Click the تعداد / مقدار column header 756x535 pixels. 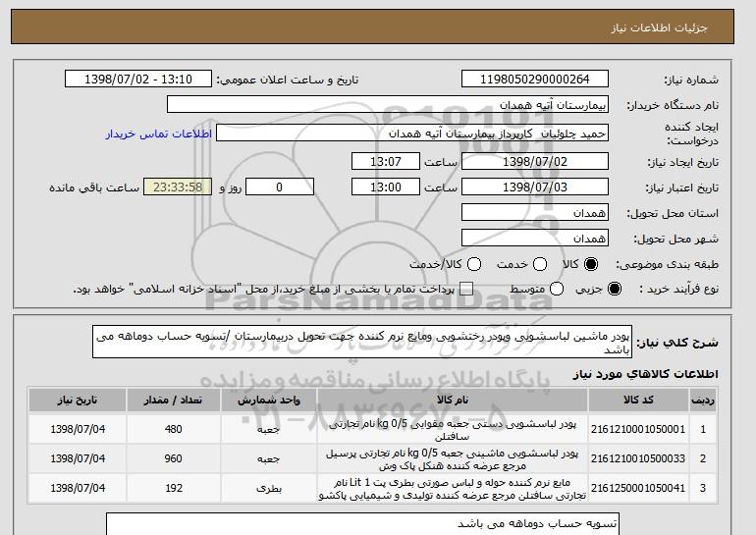tap(174, 401)
